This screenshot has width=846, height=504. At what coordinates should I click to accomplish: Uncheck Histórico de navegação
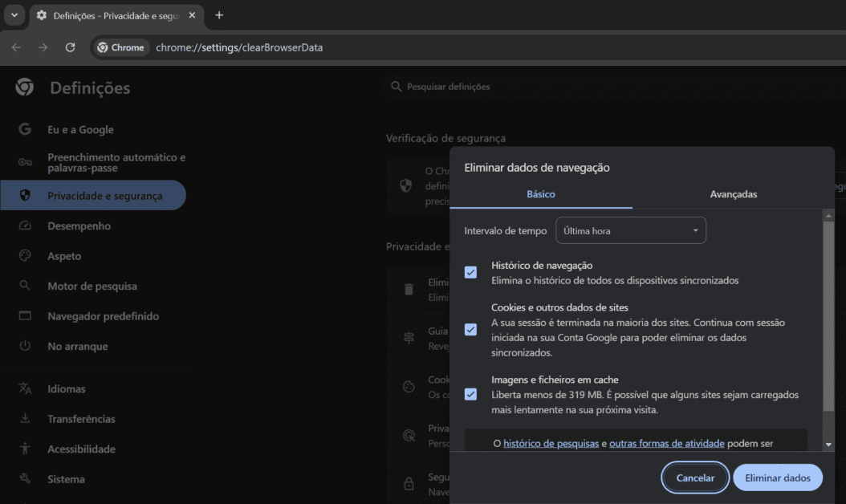(x=470, y=273)
